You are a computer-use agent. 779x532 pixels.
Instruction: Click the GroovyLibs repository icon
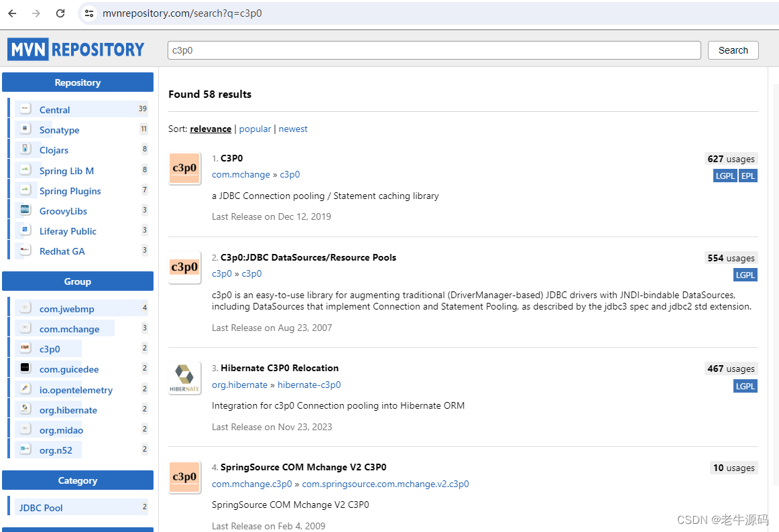click(25, 210)
